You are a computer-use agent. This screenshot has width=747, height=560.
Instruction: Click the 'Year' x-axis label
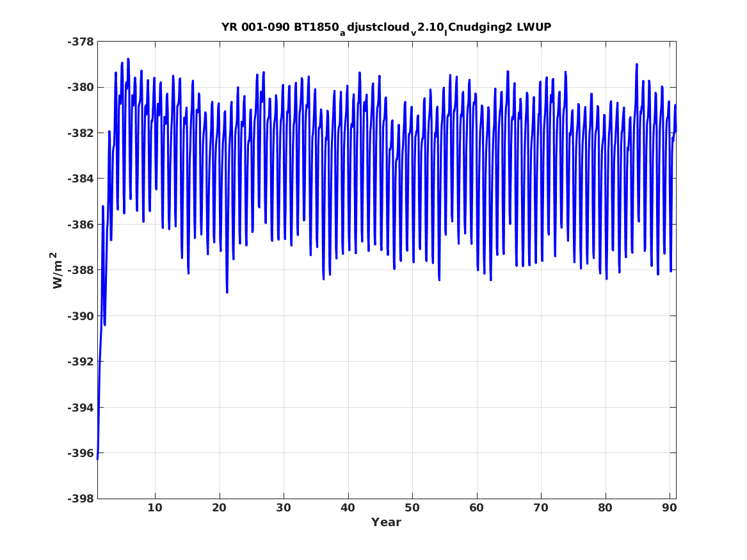(x=386, y=522)
